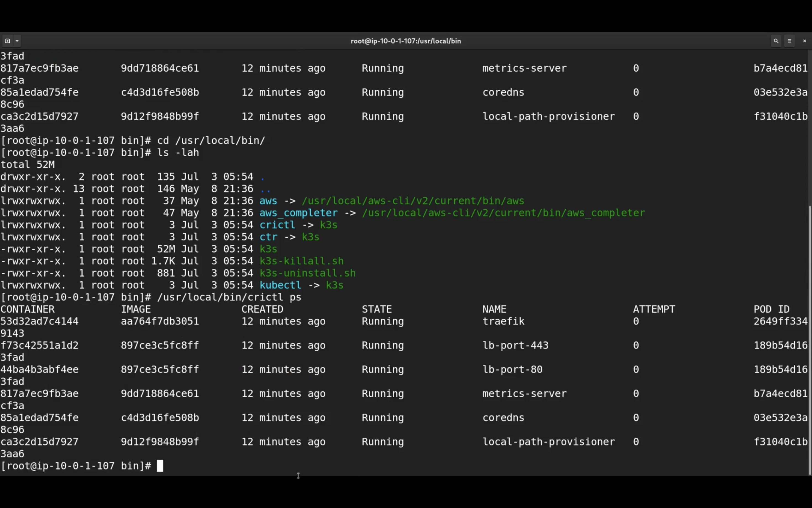Click the traefik container name
The height and width of the screenshot is (508, 812).
[x=503, y=322]
